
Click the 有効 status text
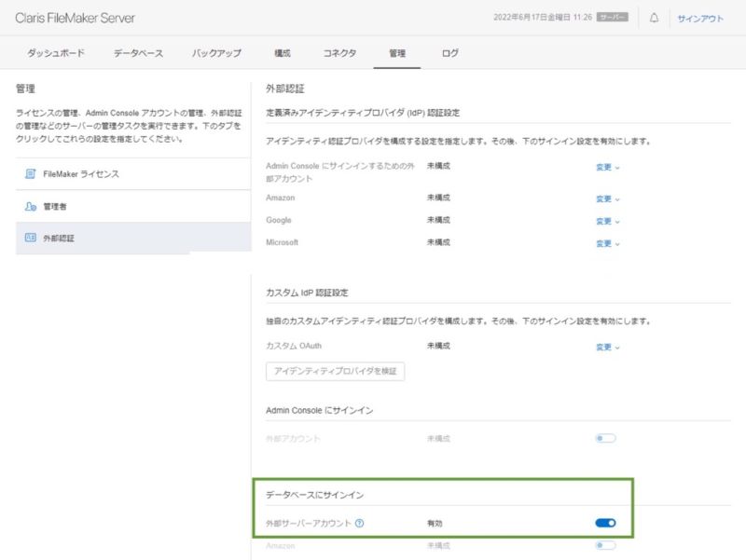click(435, 524)
